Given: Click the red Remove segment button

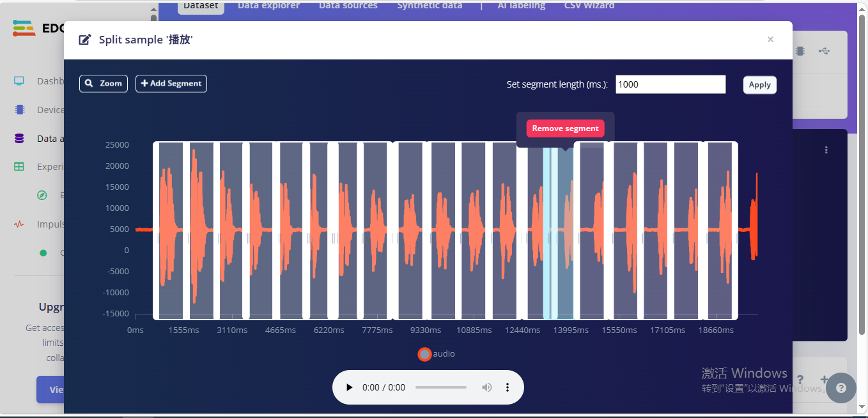Looking at the screenshot, I should point(565,128).
